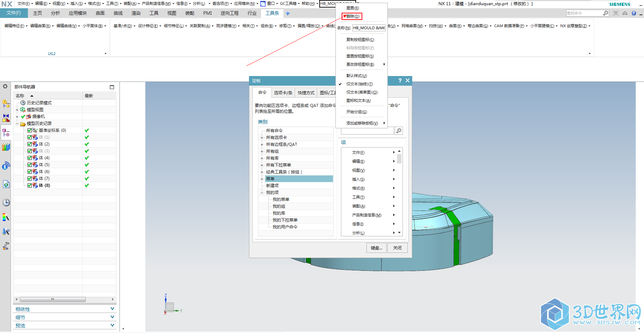Open the Part Navigator sidebar tab
Screen dimensions: 644x333
point(6,133)
